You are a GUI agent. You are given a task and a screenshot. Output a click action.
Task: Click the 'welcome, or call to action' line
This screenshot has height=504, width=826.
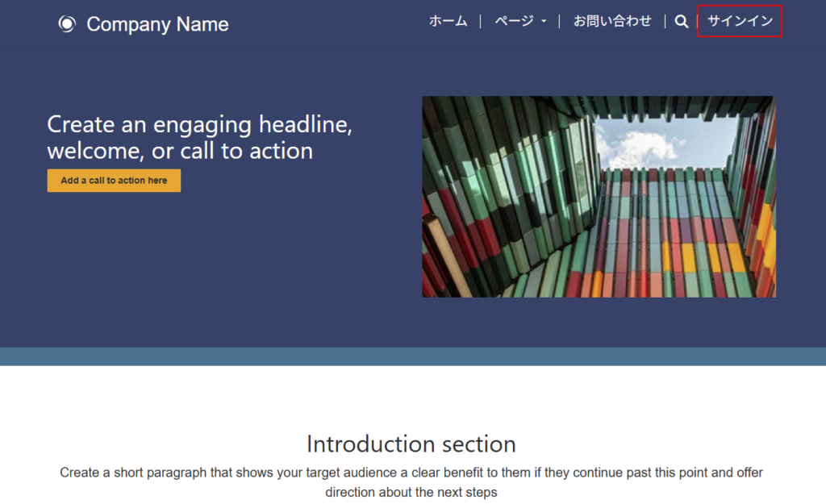point(180,151)
